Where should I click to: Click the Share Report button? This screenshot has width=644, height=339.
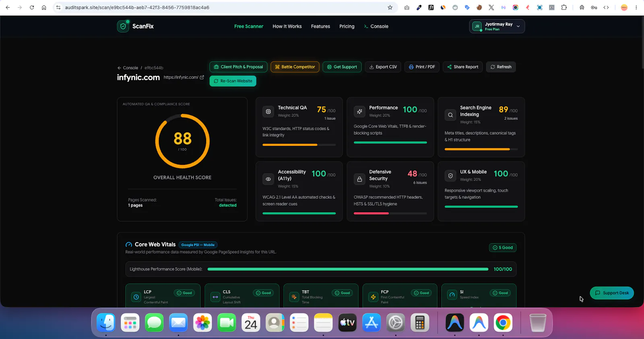463,67
